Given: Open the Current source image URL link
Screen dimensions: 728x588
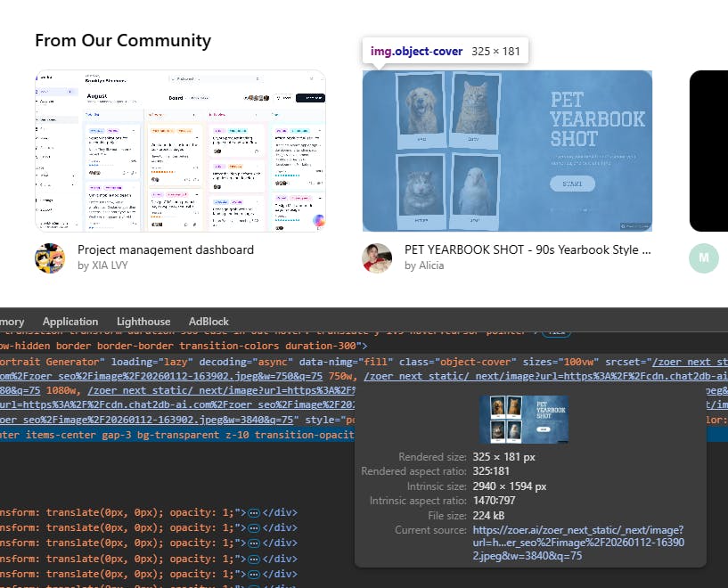Looking at the screenshot, I should tap(578, 543).
